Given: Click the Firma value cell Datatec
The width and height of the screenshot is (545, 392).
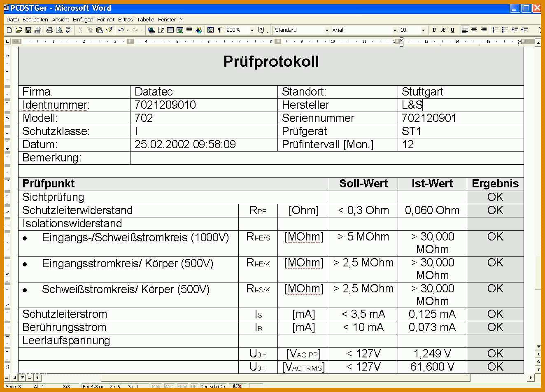Looking at the screenshot, I should (204, 92).
